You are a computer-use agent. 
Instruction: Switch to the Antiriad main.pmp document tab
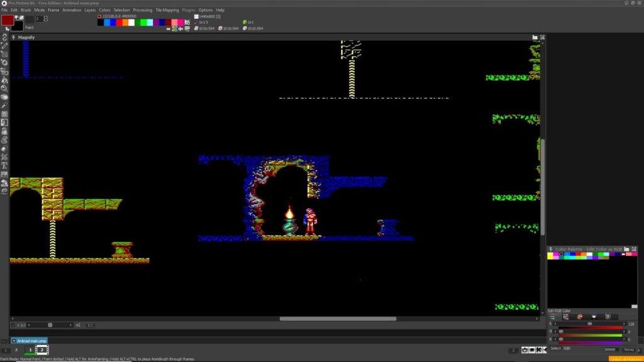tap(29, 341)
